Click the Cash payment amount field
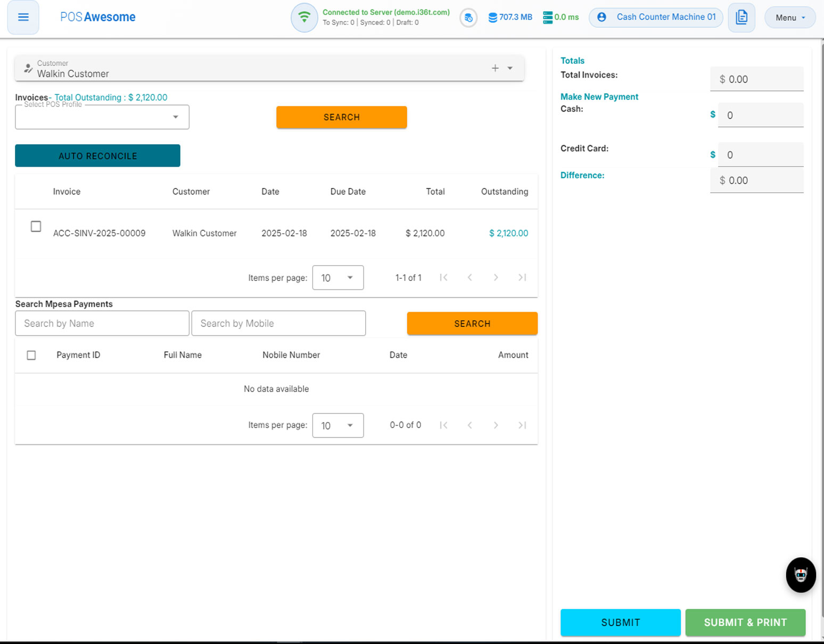 point(760,115)
